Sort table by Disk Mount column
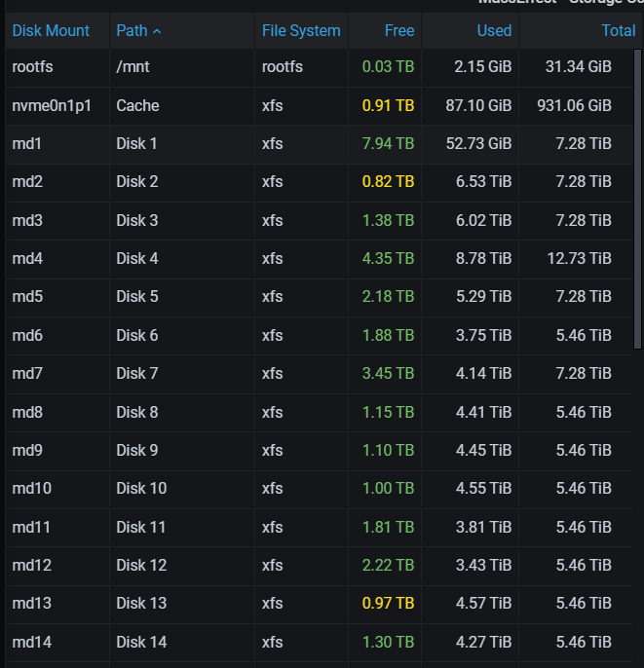The width and height of the screenshot is (644, 668). coord(51,31)
